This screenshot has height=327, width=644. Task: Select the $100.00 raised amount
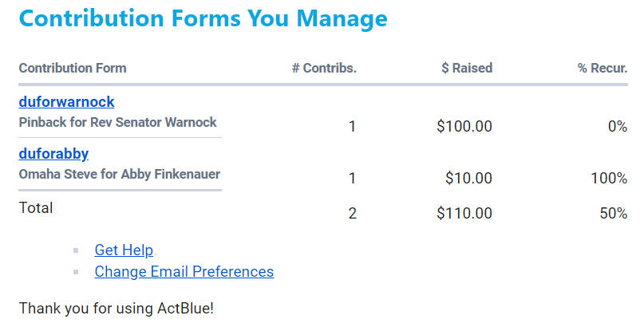(464, 126)
